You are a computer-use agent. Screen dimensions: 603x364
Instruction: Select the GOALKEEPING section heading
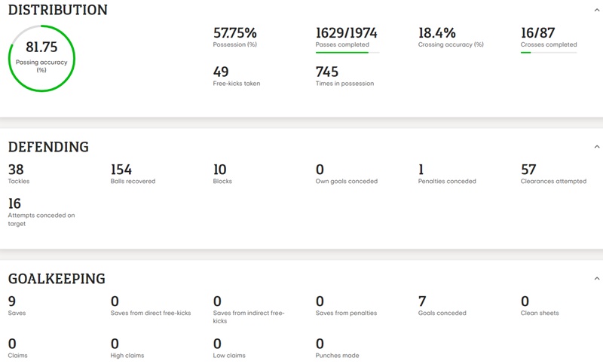(x=57, y=279)
